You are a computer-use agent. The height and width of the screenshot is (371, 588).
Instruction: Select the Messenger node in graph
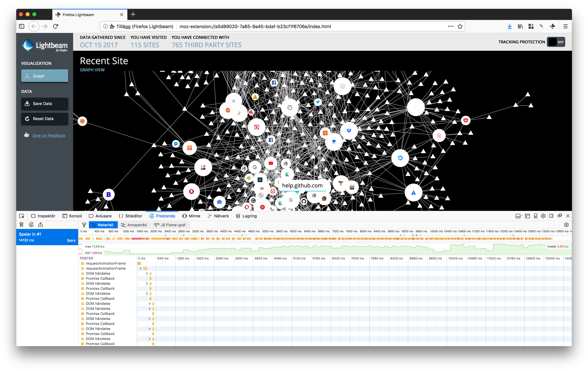tap(176, 144)
